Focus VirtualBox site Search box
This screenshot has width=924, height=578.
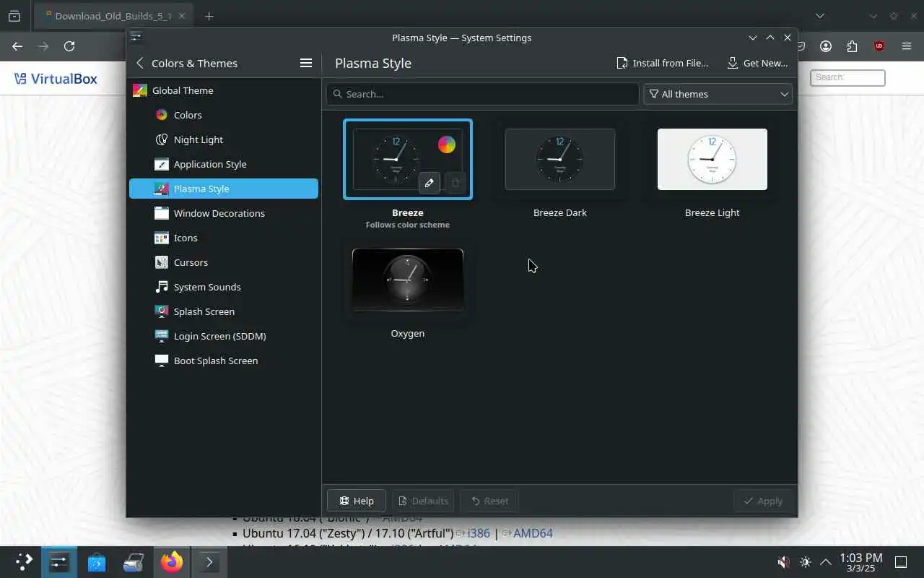tap(847, 77)
